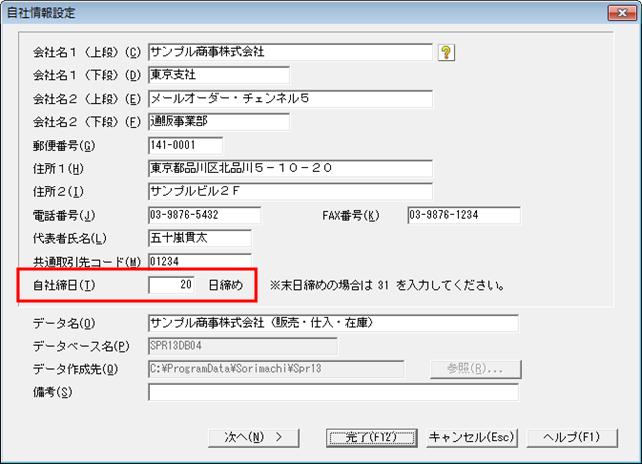Click the 日締め text beside closing day
The image size is (642, 464).
coord(226,285)
